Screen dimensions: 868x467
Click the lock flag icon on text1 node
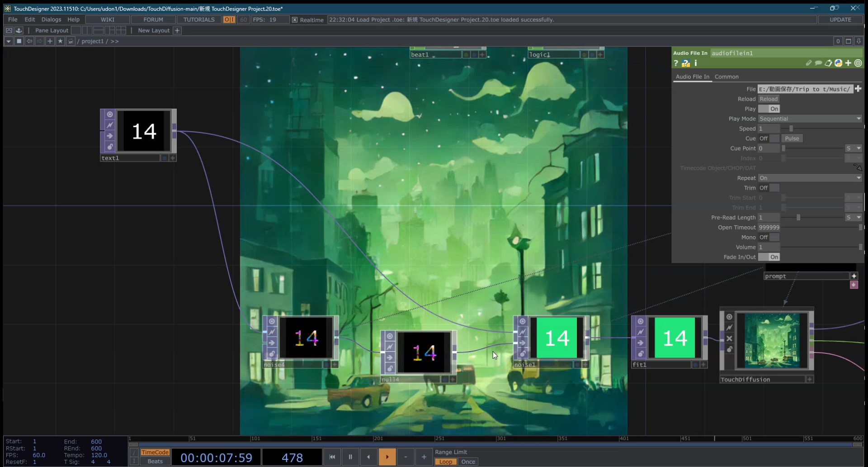(x=110, y=147)
